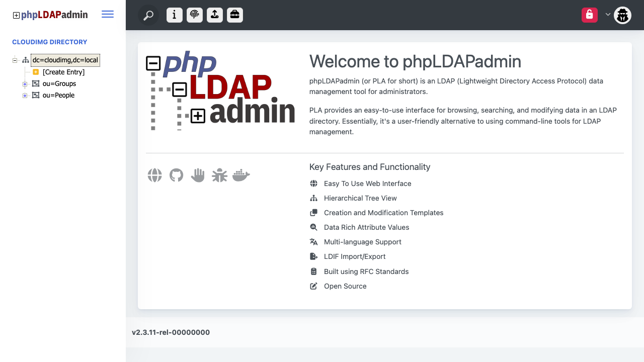Collapse the dc=cloudimg,dc=local tree node

(x=15, y=60)
